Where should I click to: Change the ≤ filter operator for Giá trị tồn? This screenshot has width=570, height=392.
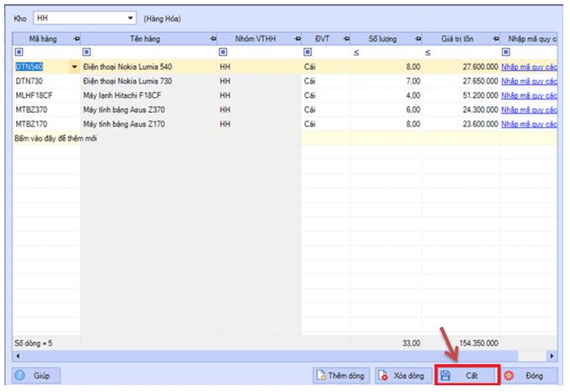tap(428, 52)
